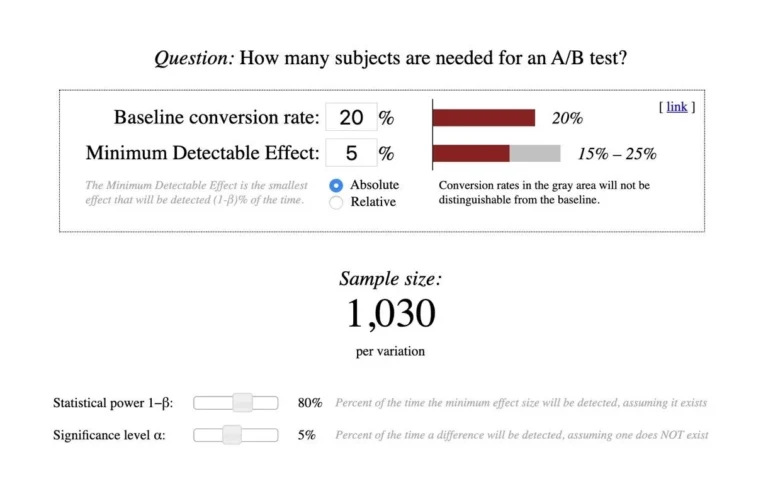Select the Absolute radio button
The image size is (768, 496).
[x=336, y=185]
